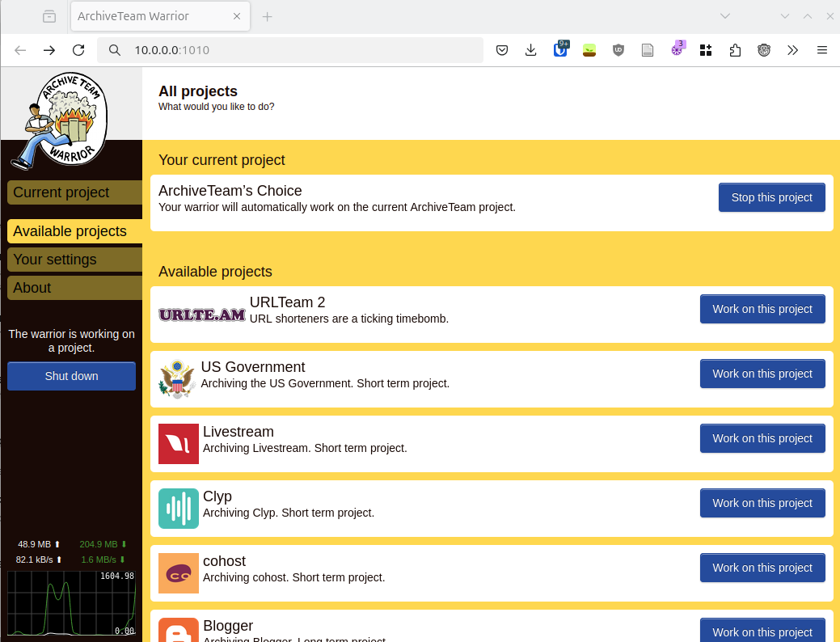The height and width of the screenshot is (642, 840).
Task: Click the US Government eagle seal icon
Action: (177, 379)
